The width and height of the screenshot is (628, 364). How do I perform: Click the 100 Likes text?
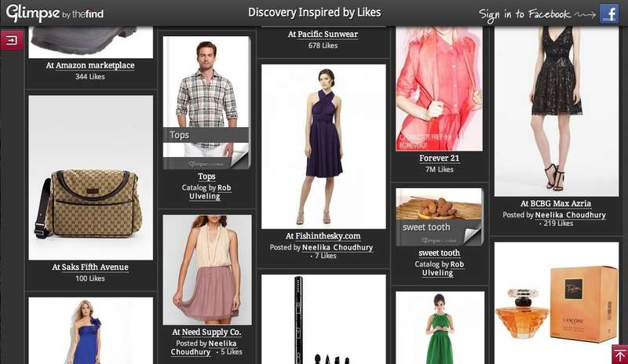click(x=90, y=278)
